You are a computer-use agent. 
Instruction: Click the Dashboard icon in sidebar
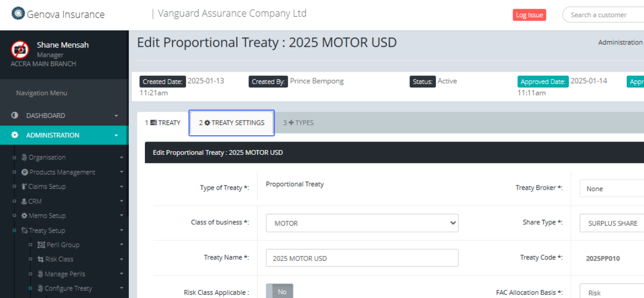pyautogui.click(x=15, y=115)
